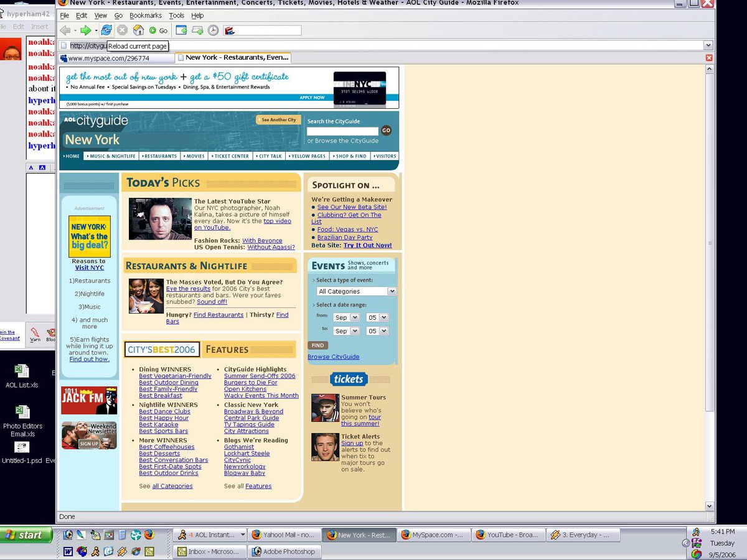Open the File menu
747x560 pixels.
(x=64, y=16)
